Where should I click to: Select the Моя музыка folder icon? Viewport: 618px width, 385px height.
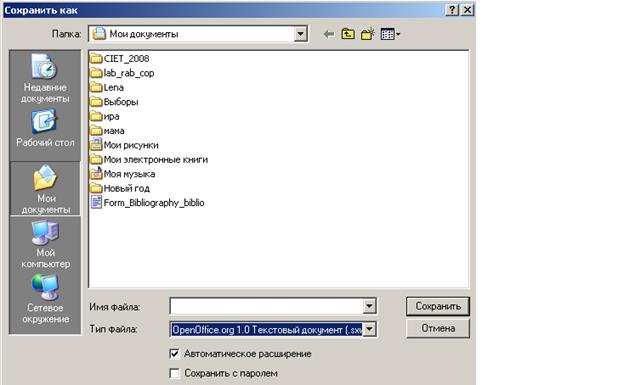pos(96,174)
